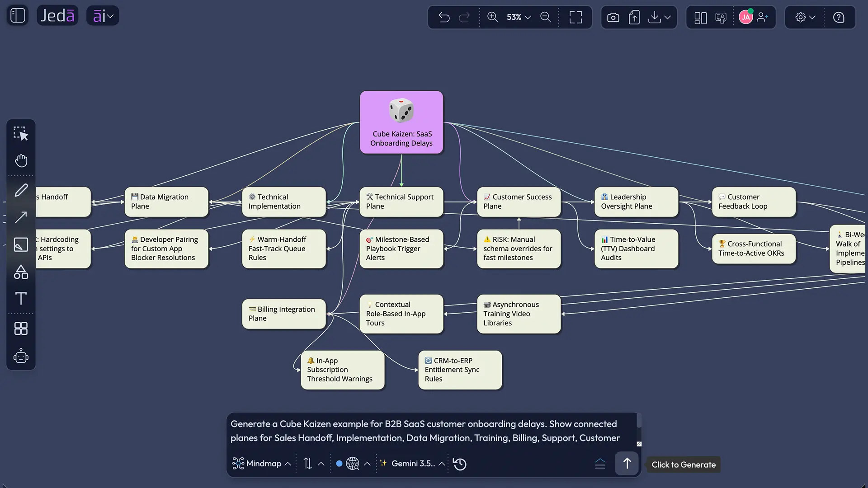This screenshot has width=868, height=488.
Task: Open the AI robot assistant
Action: [21, 356]
